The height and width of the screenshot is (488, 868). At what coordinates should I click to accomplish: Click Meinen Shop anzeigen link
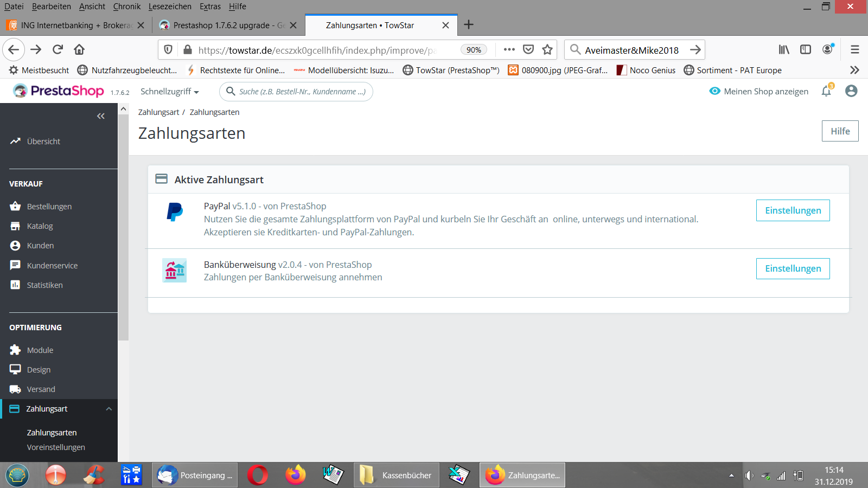tap(759, 91)
